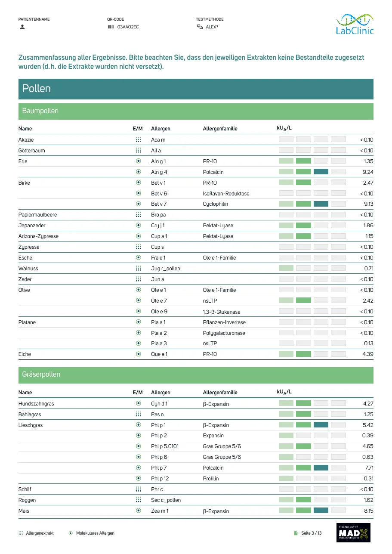Click the extract icon in the Bahiagras row
This screenshot has width=392, height=554.
138,414
